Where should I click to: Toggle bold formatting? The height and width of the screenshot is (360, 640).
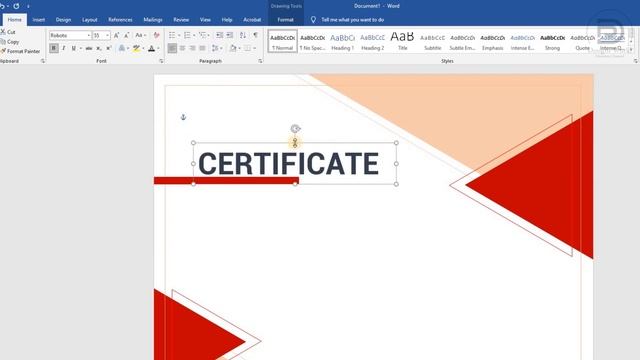[x=53, y=48]
